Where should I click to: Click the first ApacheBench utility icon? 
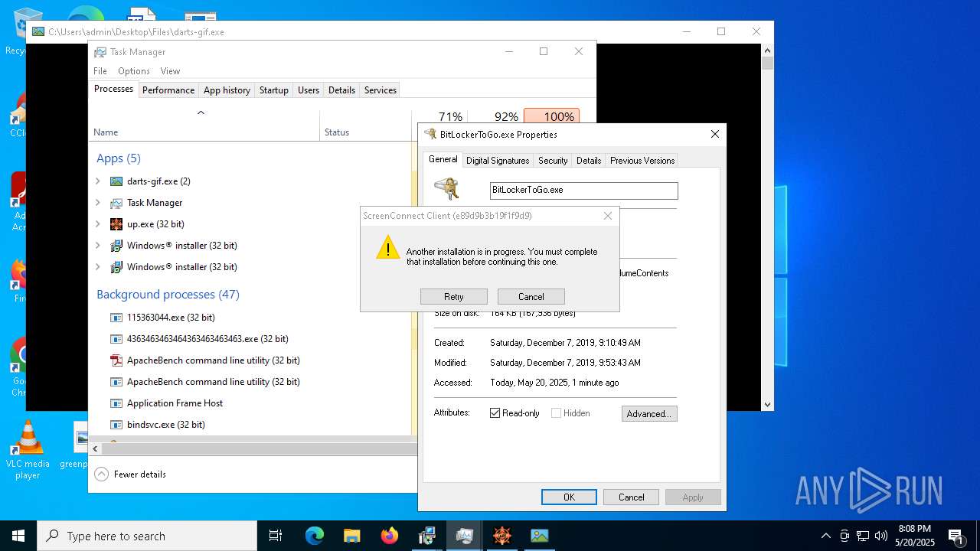116,360
